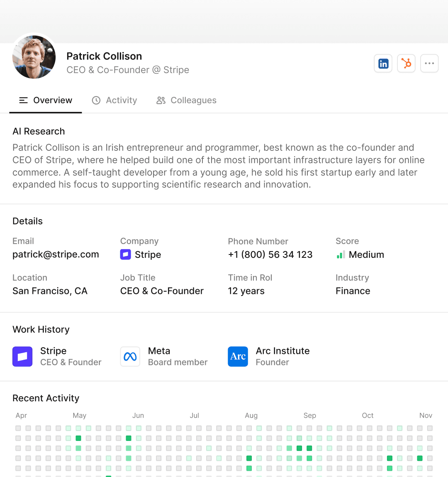Screen dimensions: 448x477
Task: Click the Jun month label in activity chart
Action: [138, 416]
